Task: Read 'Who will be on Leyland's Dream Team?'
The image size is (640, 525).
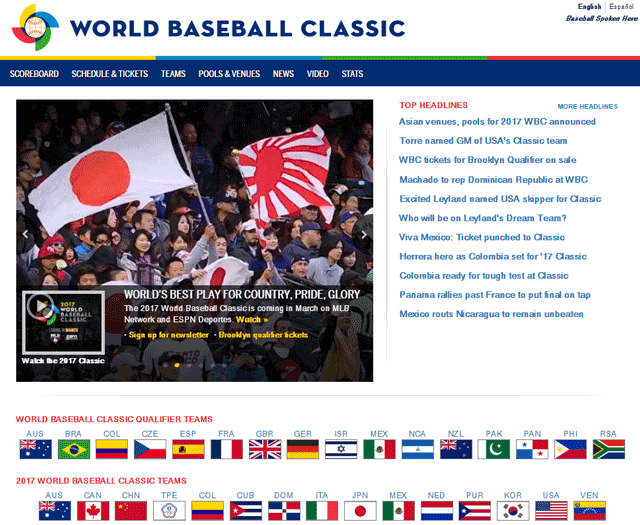Action: pos(483,218)
